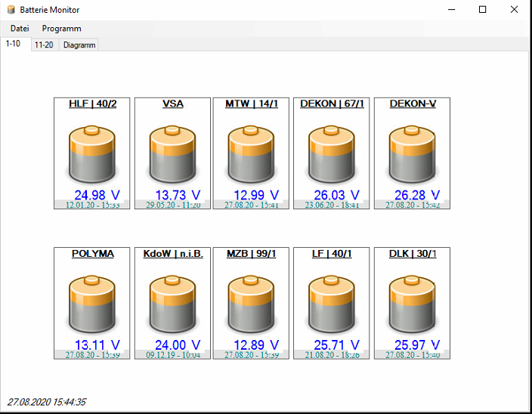This screenshot has height=414, width=532.
Task: Click the POLYMA battery icon
Action: (x=92, y=304)
